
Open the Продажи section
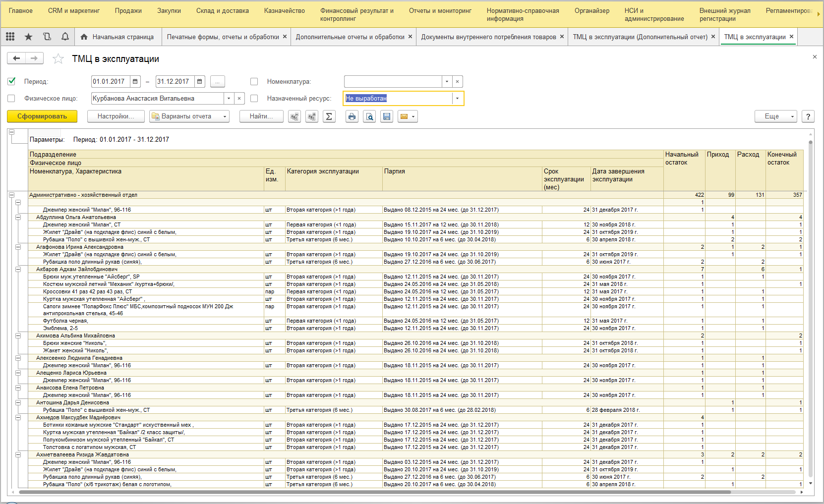[128, 10]
